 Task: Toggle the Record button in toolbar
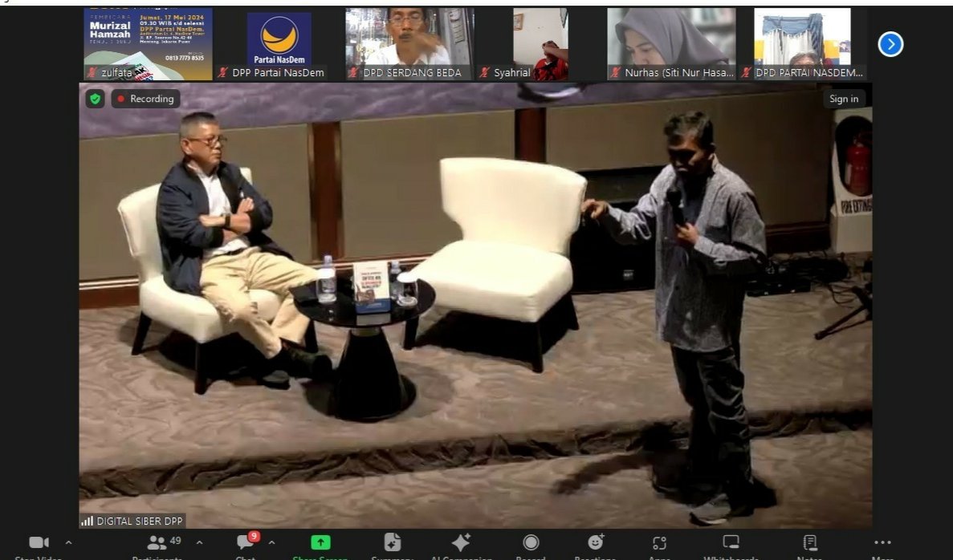tap(531, 543)
